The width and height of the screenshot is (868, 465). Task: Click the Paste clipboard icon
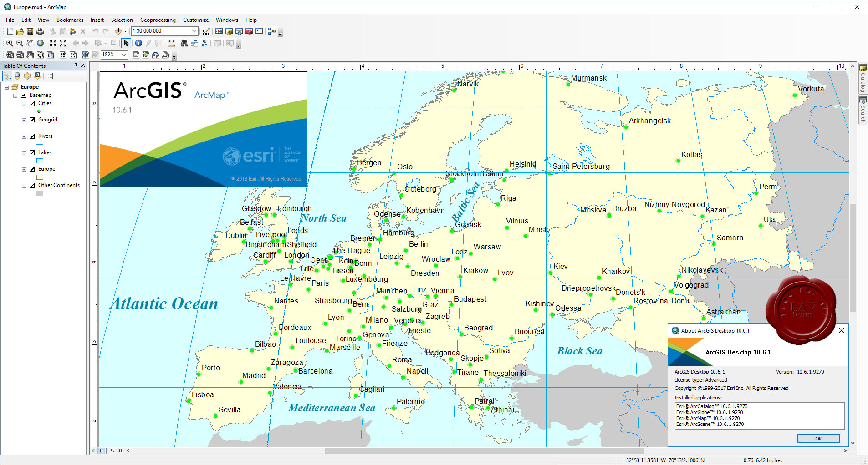point(72,31)
